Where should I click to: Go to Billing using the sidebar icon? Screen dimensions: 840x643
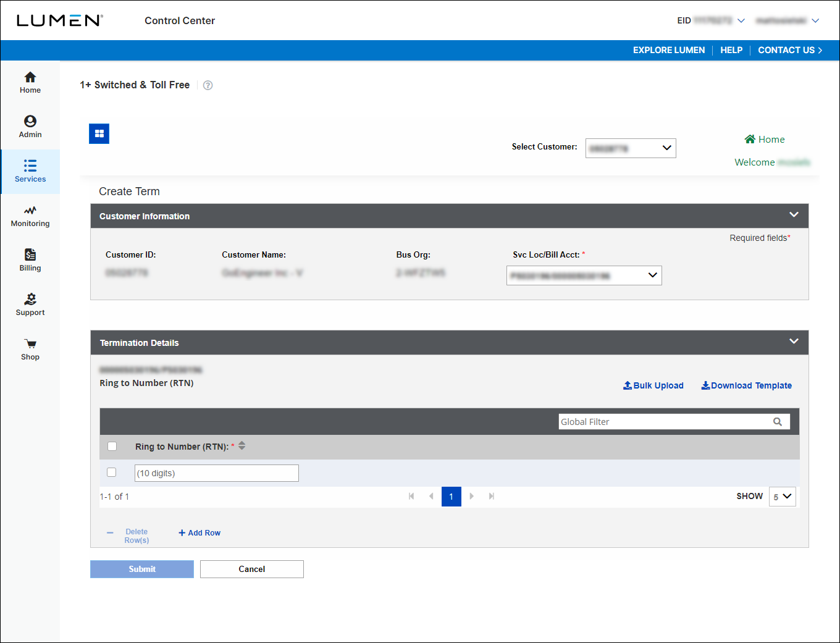click(30, 259)
